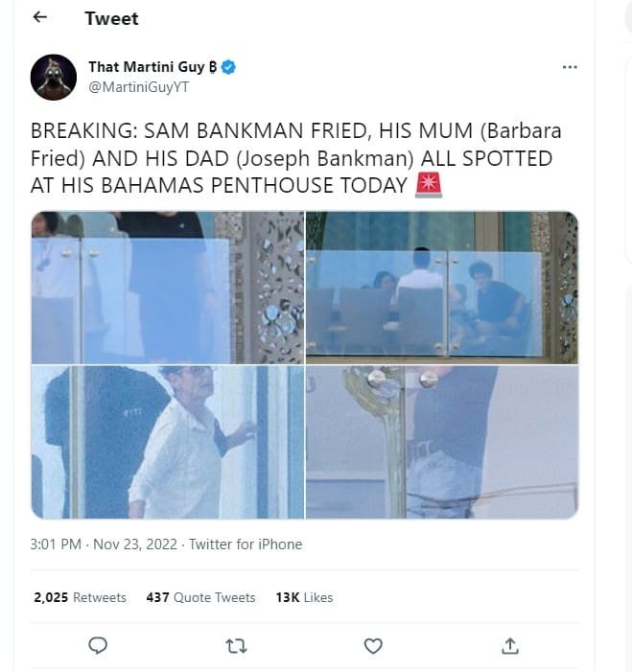Open the top-left balcony photo
The image size is (632, 672).
click(167, 287)
